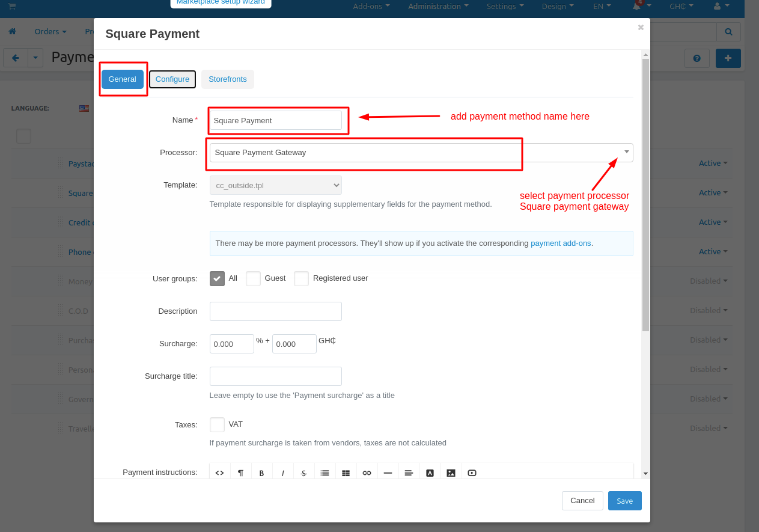Uncheck the All user group checkbox
Screen dimensions: 759x532
point(217,278)
